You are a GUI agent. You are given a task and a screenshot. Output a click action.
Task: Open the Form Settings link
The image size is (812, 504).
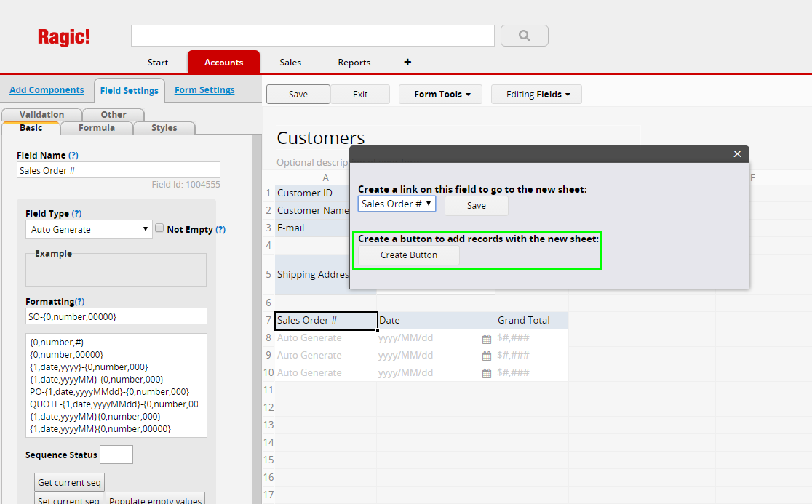(204, 90)
